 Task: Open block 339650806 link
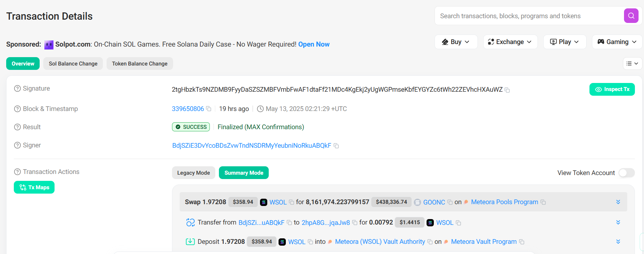pos(188,109)
